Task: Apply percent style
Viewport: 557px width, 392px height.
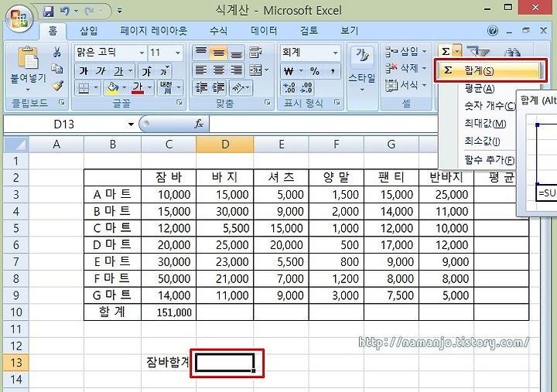Action: point(315,71)
